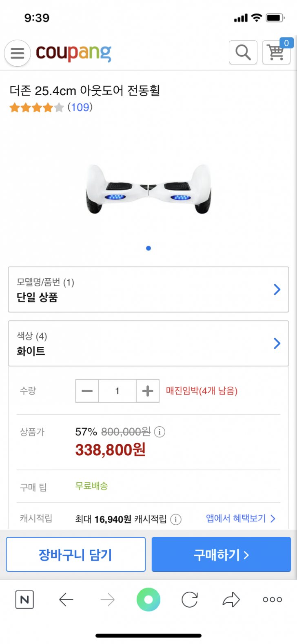The image size is (297, 644).
Task: Click the 장바구니 담기 button
Action: tap(76, 555)
